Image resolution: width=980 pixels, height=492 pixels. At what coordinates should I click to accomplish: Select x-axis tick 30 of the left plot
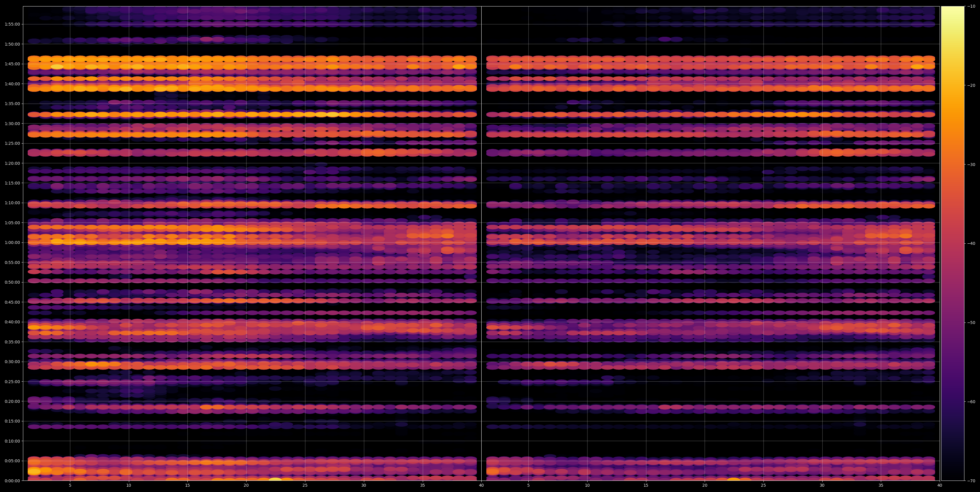point(364,486)
